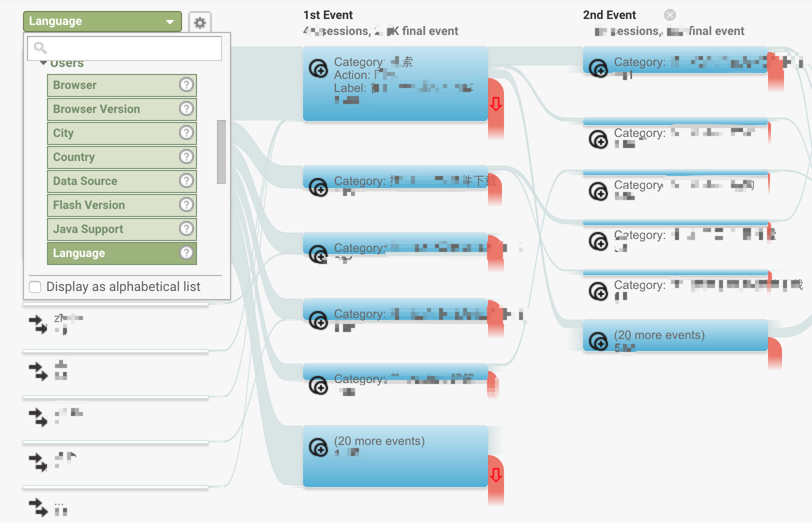This screenshot has height=523, width=812.
Task: Expand node icon of first 1st Event category
Action: (x=318, y=68)
